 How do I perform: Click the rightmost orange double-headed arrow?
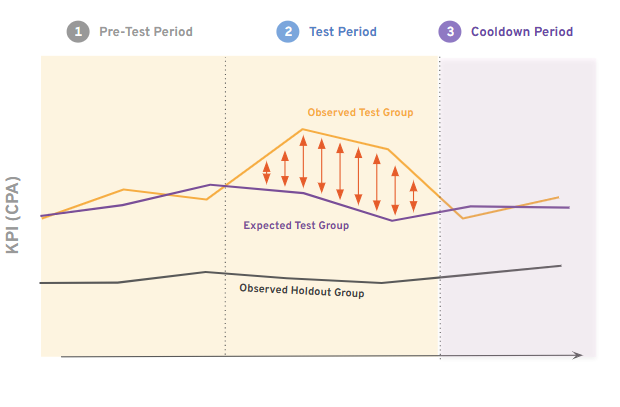[413, 197]
